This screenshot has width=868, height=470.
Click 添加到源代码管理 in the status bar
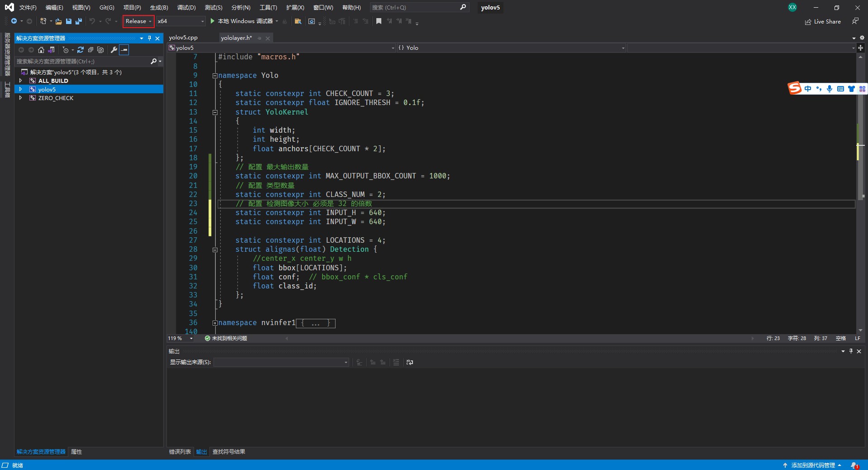click(812, 465)
